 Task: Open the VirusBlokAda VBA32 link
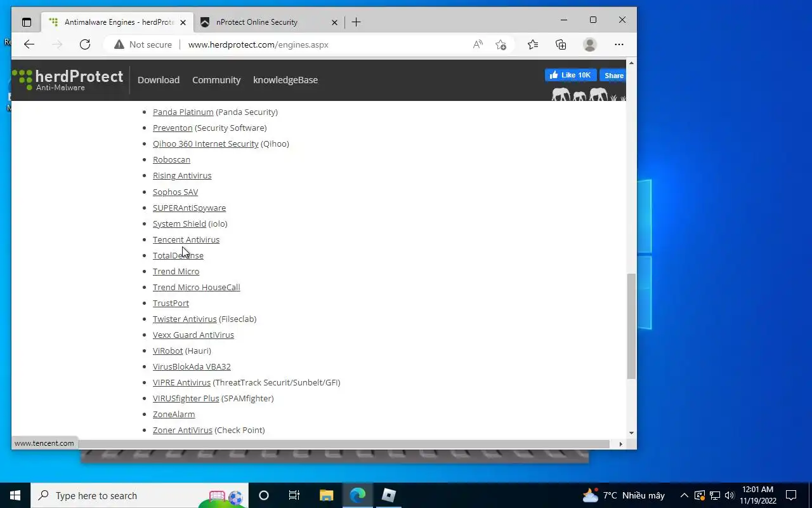(192, 366)
